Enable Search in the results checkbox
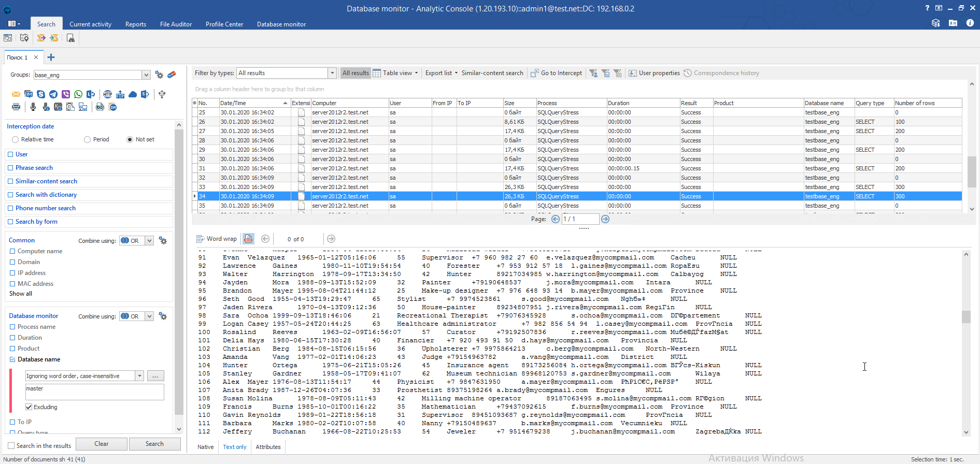The image size is (980, 464). 11,445
